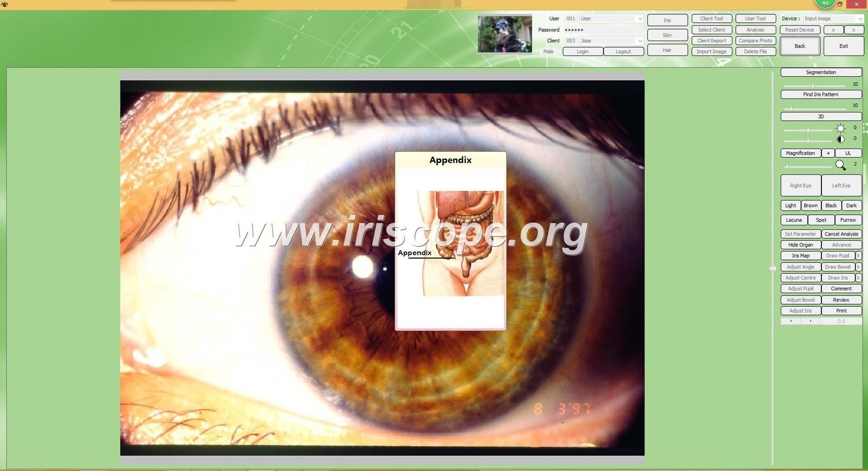Image resolution: width=868 pixels, height=471 pixels.
Task: Click the left arrow stepper below Adjust Iris
Action: [791, 321]
